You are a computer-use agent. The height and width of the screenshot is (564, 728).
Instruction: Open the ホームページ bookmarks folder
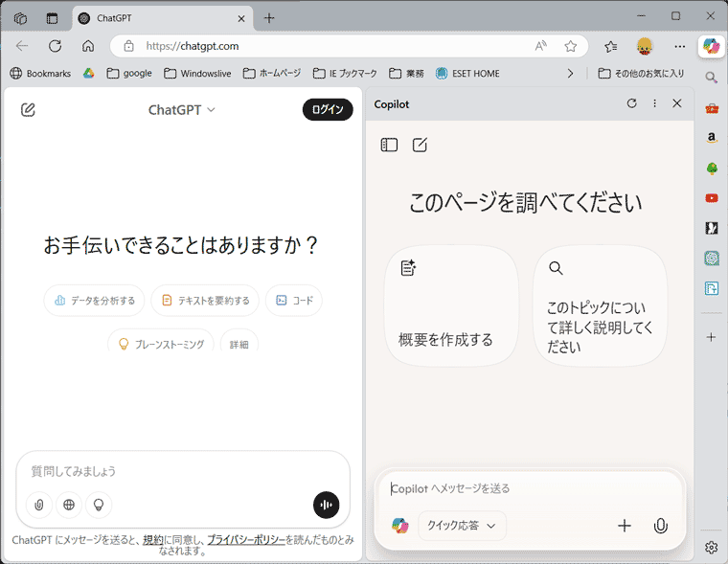coord(272,74)
